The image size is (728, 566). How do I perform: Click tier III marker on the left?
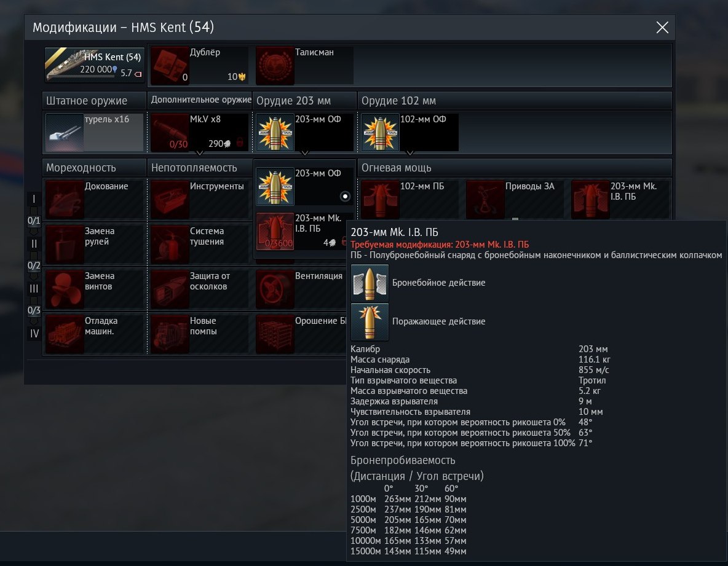point(34,289)
